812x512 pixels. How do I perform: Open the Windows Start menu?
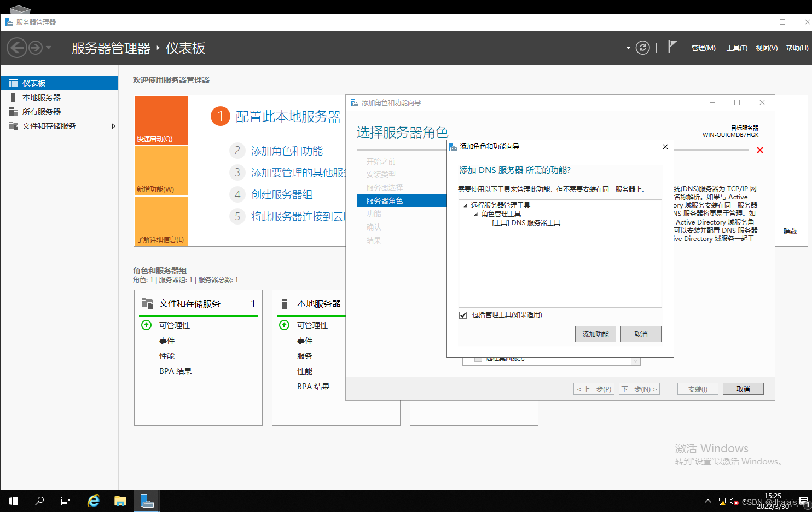coord(13,501)
